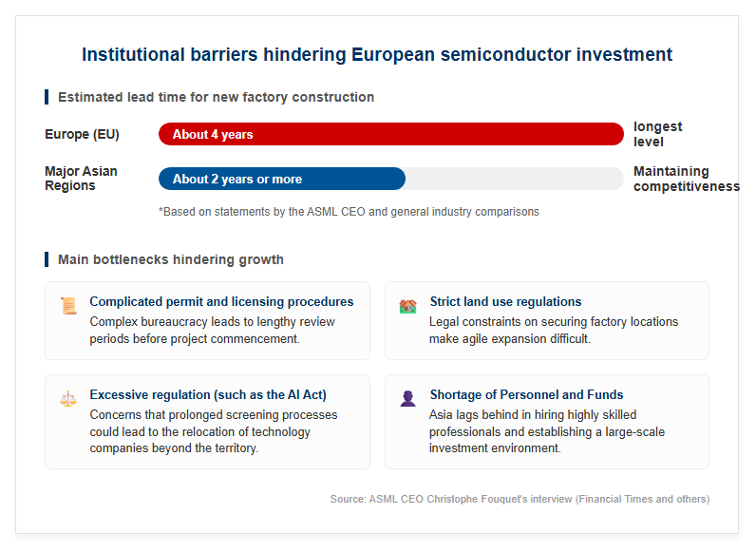Click the Source Financial Times credit line
Screen dimensions: 756x552
click(520, 499)
